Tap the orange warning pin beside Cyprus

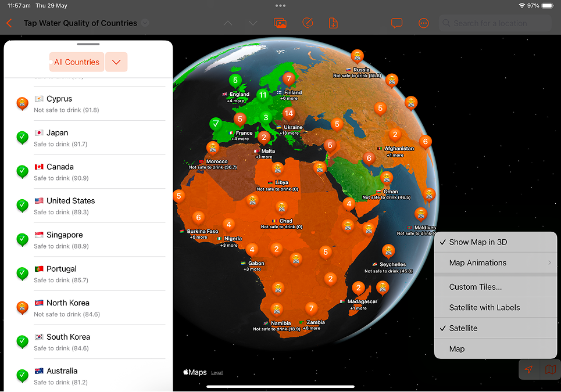[22, 103]
